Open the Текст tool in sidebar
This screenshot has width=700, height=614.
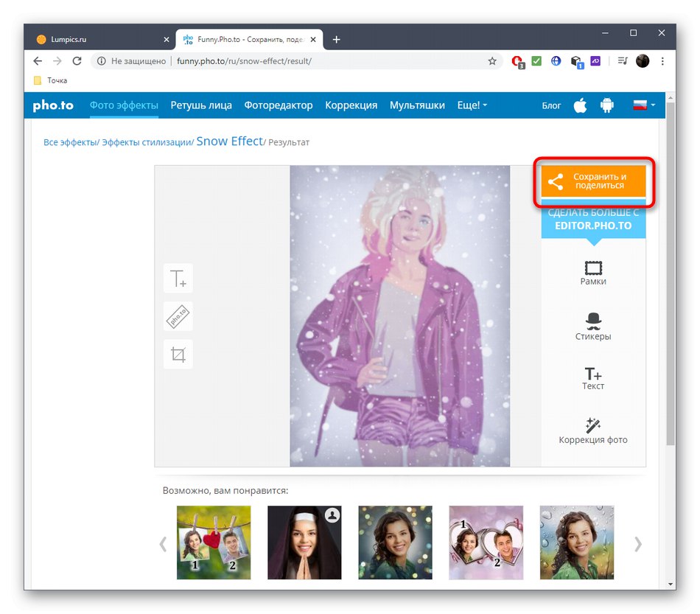point(593,379)
